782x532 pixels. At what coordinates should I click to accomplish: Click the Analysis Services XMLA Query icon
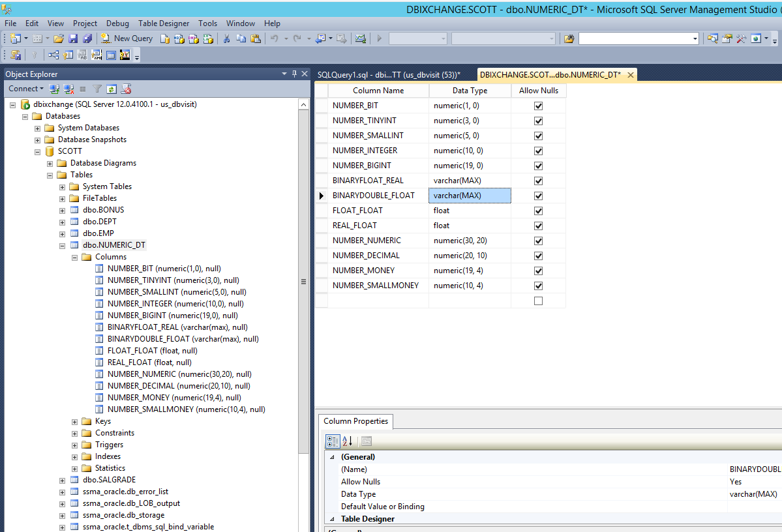point(208,38)
